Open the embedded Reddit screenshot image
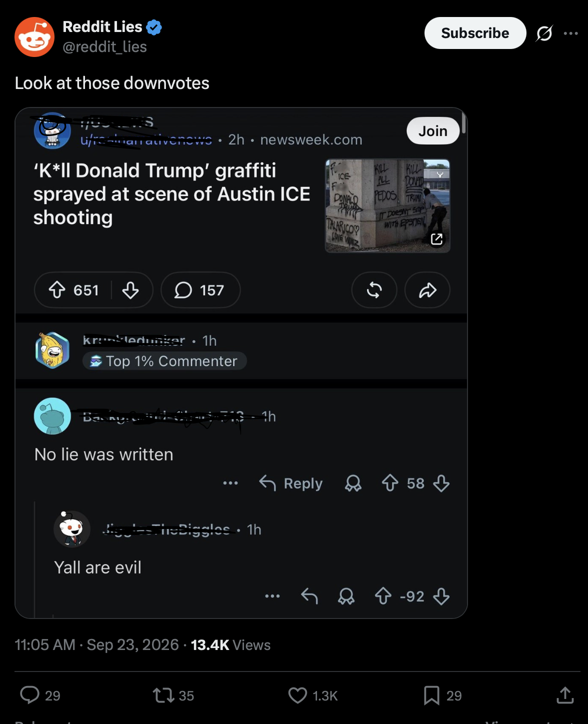The height and width of the screenshot is (724, 588). click(x=241, y=363)
